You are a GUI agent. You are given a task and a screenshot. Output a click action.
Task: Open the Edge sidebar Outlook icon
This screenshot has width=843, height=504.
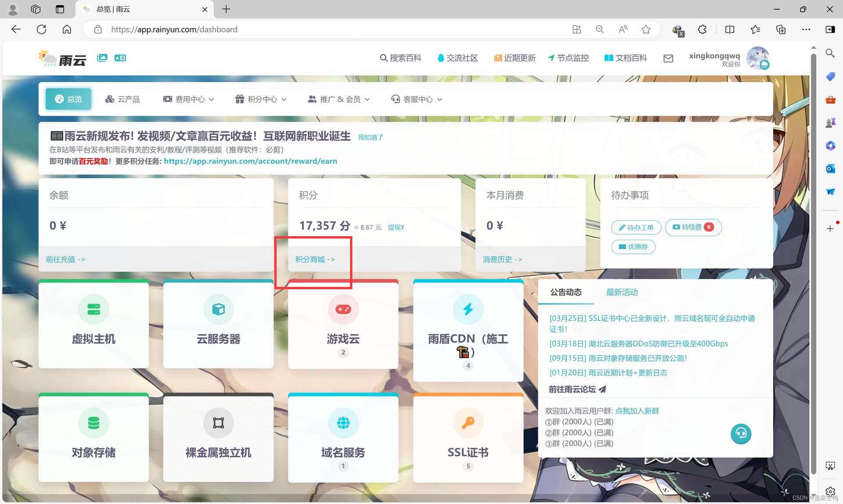[x=830, y=169]
